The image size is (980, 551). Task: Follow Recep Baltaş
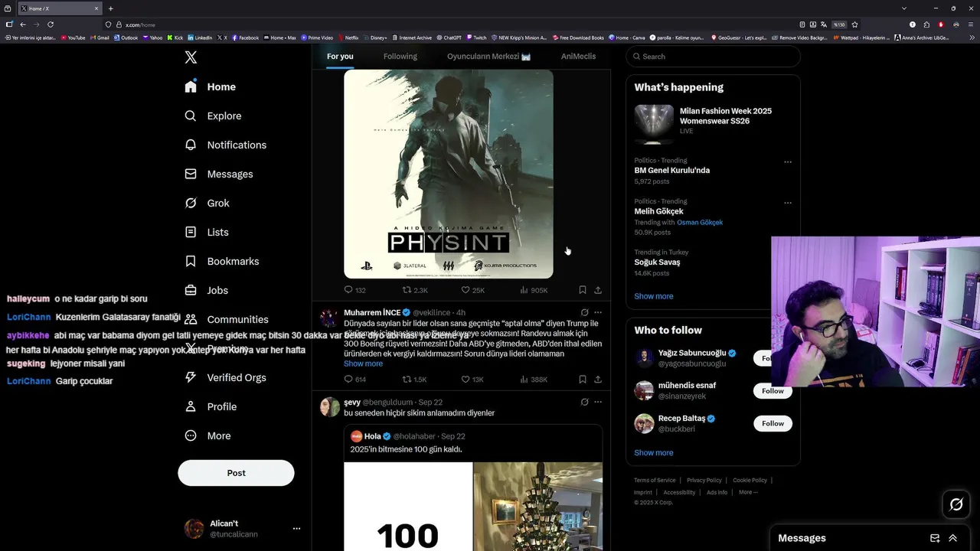pyautogui.click(x=773, y=423)
